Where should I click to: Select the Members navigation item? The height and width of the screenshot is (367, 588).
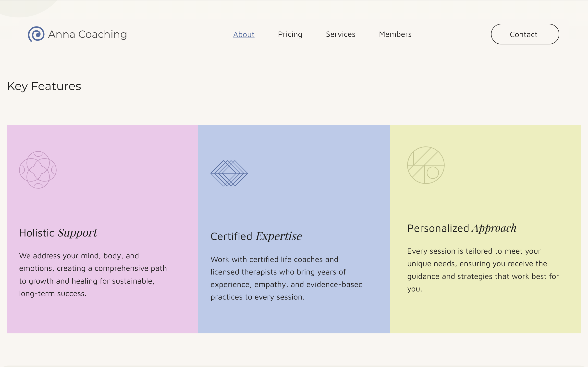[395, 34]
